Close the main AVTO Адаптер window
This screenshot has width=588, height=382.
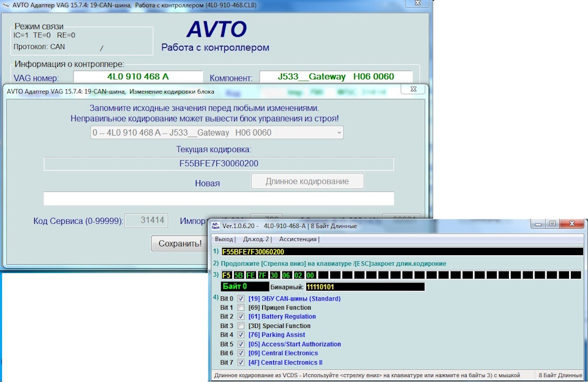[417, 3]
